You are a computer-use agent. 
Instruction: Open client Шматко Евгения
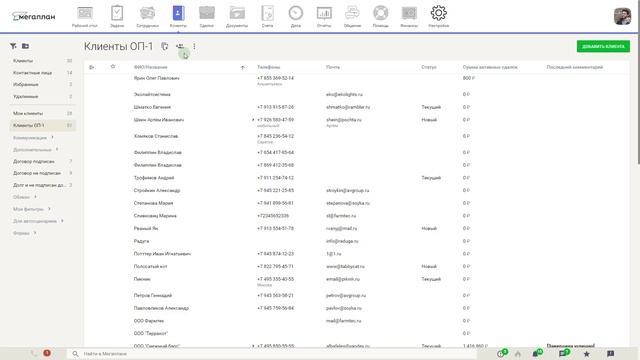pos(152,107)
